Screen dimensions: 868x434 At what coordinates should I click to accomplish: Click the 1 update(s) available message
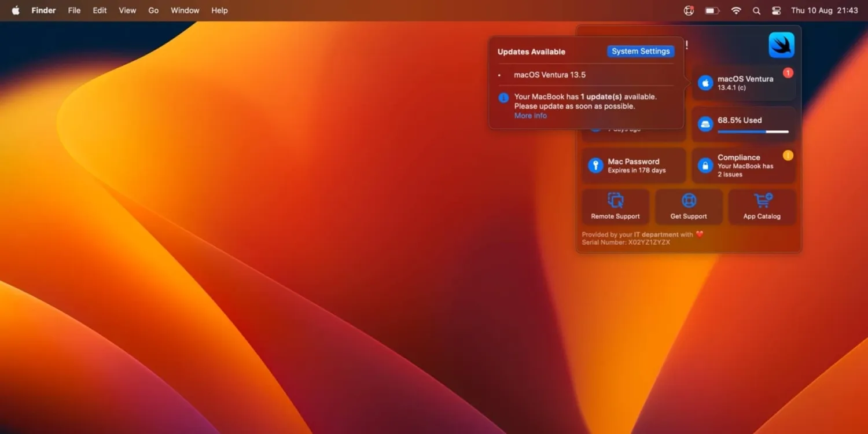click(585, 101)
